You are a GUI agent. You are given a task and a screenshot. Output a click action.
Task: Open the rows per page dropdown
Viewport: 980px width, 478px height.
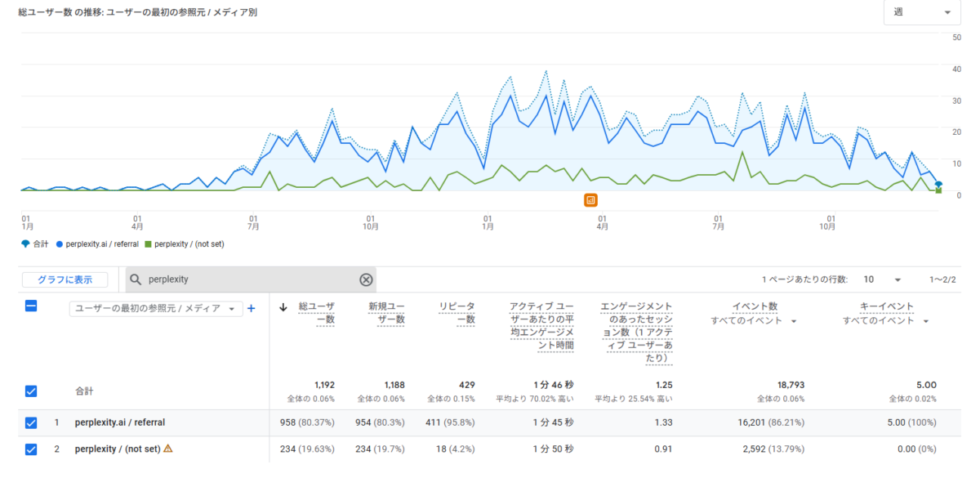pyautogui.click(x=882, y=279)
